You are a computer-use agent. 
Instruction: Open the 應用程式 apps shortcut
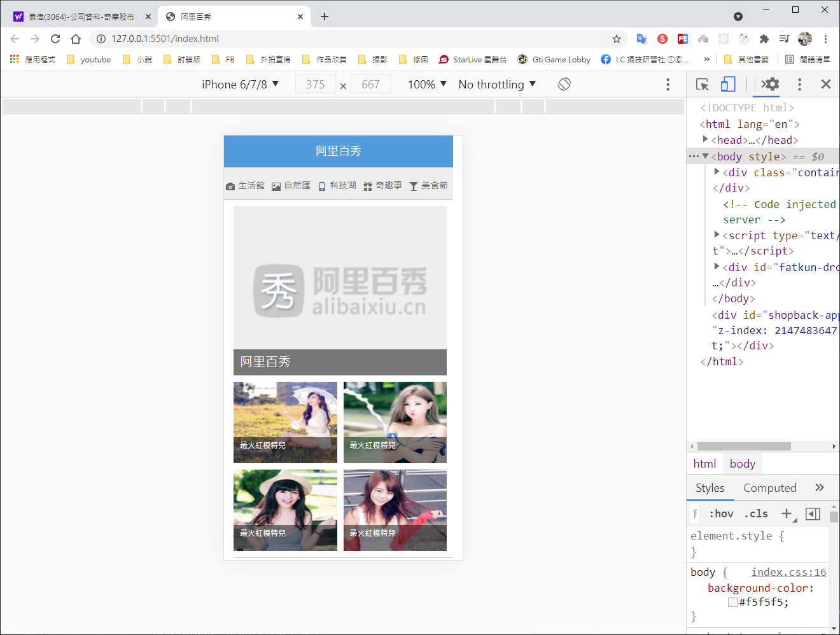pyautogui.click(x=32, y=59)
